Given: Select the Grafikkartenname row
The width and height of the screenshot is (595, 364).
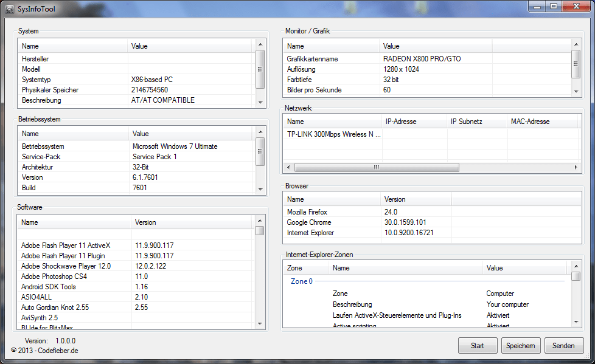Looking at the screenshot, I should [x=427, y=59].
